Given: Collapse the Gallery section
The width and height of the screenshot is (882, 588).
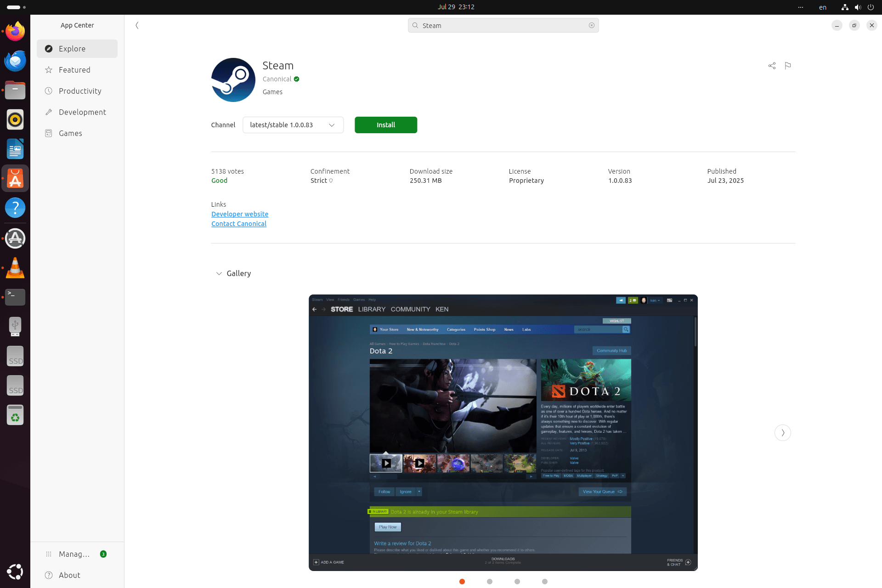Looking at the screenshot, I should click(x=219, y=273).
